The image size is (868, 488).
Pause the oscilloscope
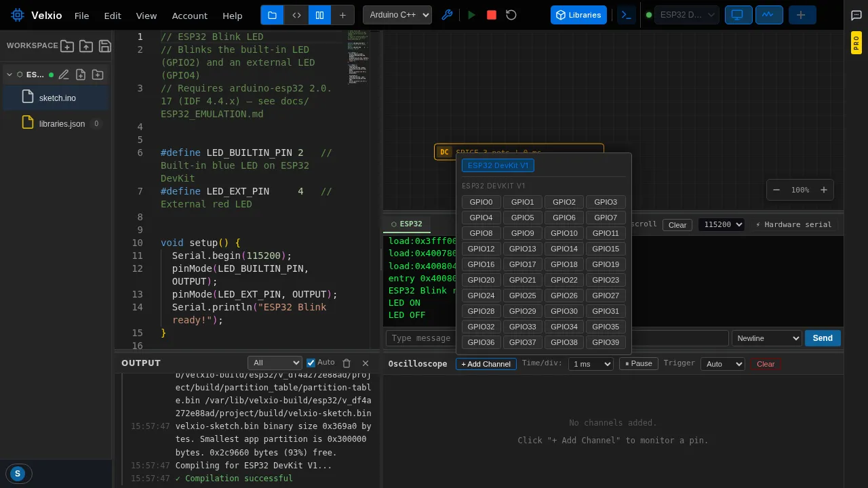pos(639,364)
